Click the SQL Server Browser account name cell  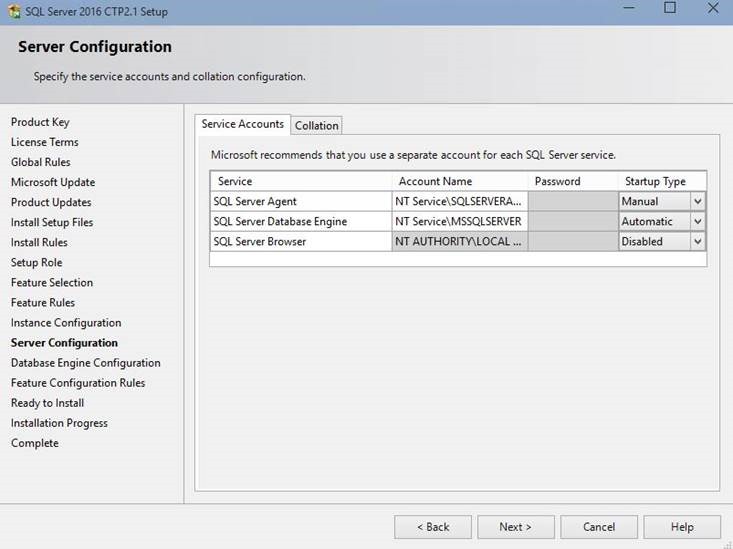click(x=460, y=242)
